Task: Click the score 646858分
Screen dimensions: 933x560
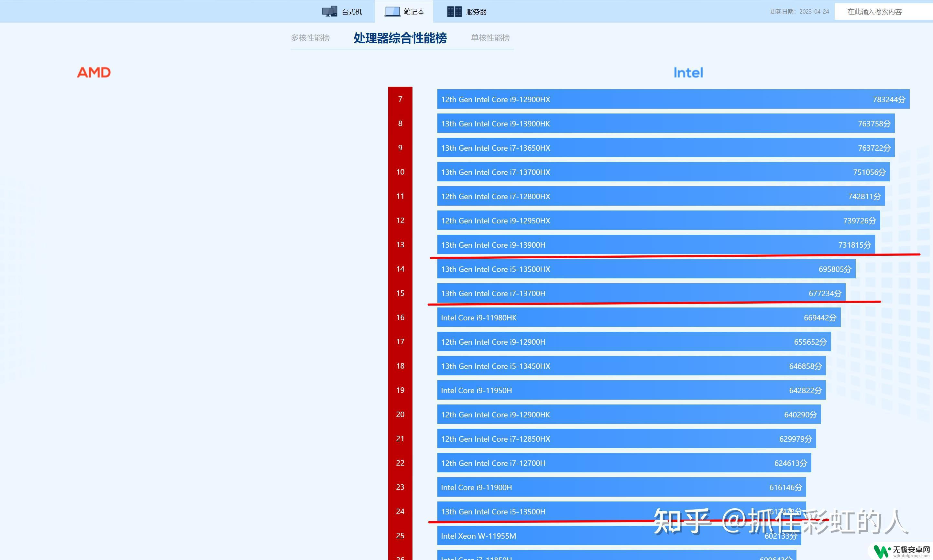Action: pos(806,366)
